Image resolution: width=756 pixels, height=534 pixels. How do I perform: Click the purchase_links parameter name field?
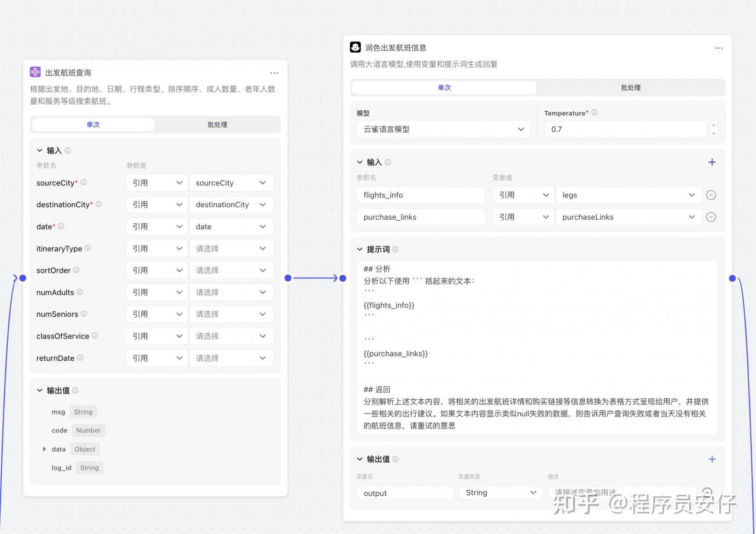[421, 217]
